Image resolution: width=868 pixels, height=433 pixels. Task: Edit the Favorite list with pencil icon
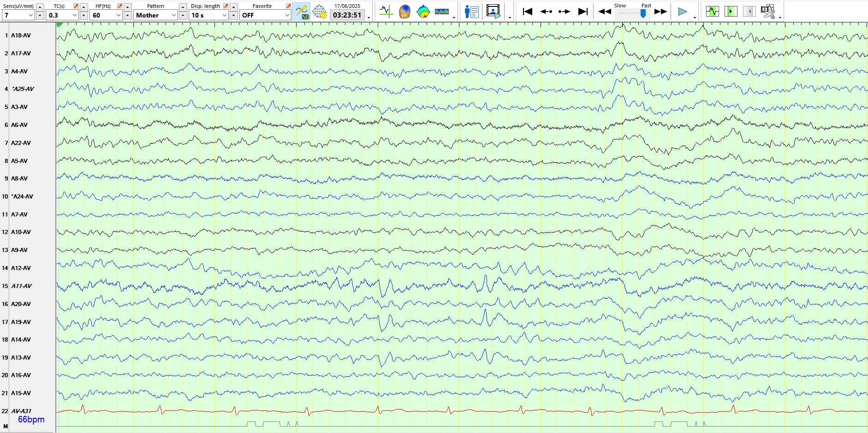288,6
